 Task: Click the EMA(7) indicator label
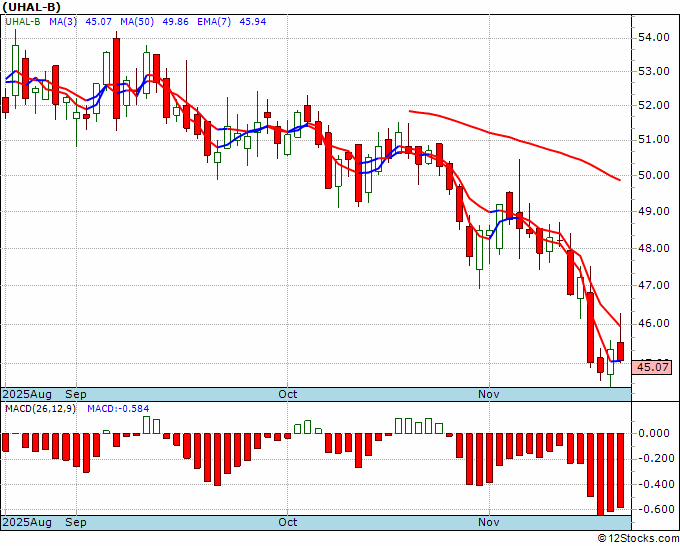pyautogui.click(x=214, y=22)
